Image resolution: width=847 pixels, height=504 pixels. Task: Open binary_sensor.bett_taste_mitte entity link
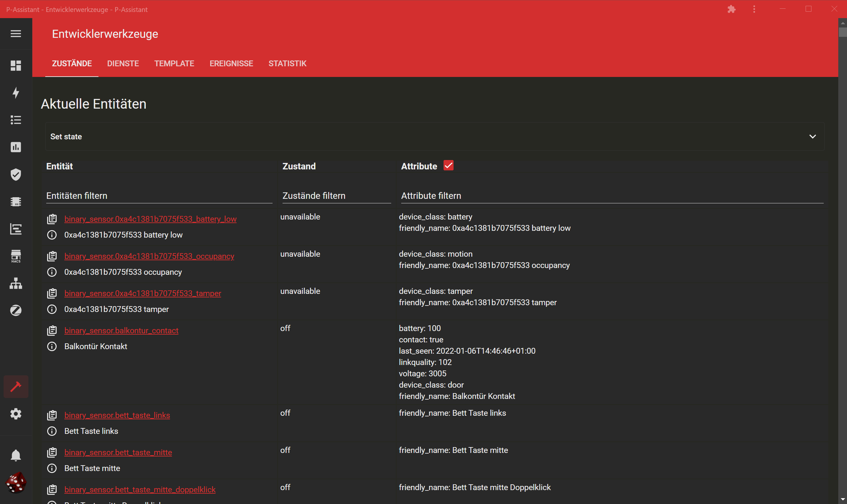click(118, 452)
